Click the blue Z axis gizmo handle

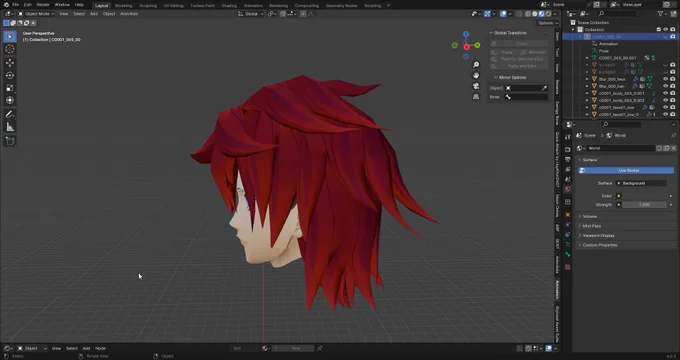coord(466,34)
